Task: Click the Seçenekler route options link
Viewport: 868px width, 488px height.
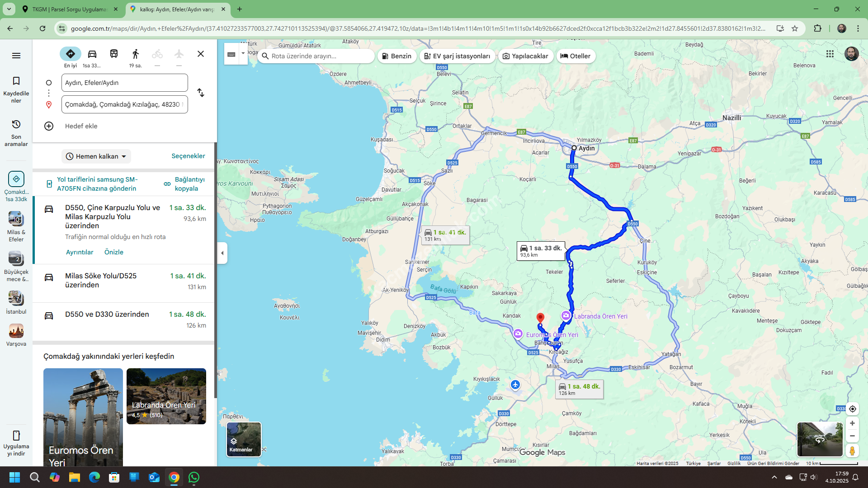Action: pos(188,156)
